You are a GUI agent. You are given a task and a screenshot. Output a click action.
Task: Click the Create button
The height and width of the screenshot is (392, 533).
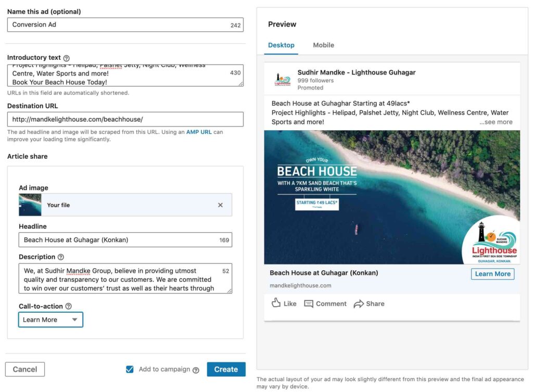tap(226, 369)
